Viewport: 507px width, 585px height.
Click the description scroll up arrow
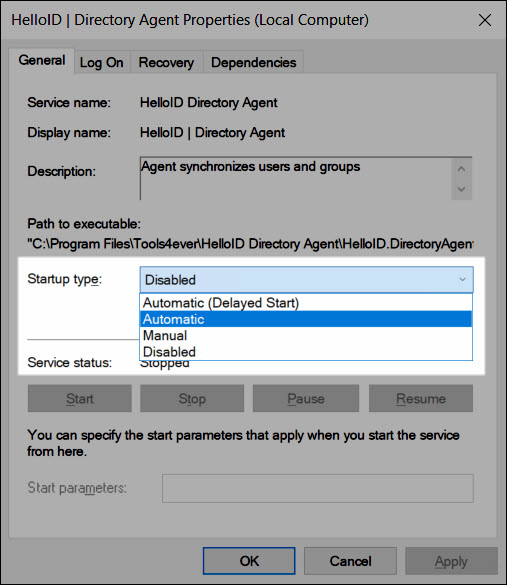pyautogui.click(x=461, y=169)
